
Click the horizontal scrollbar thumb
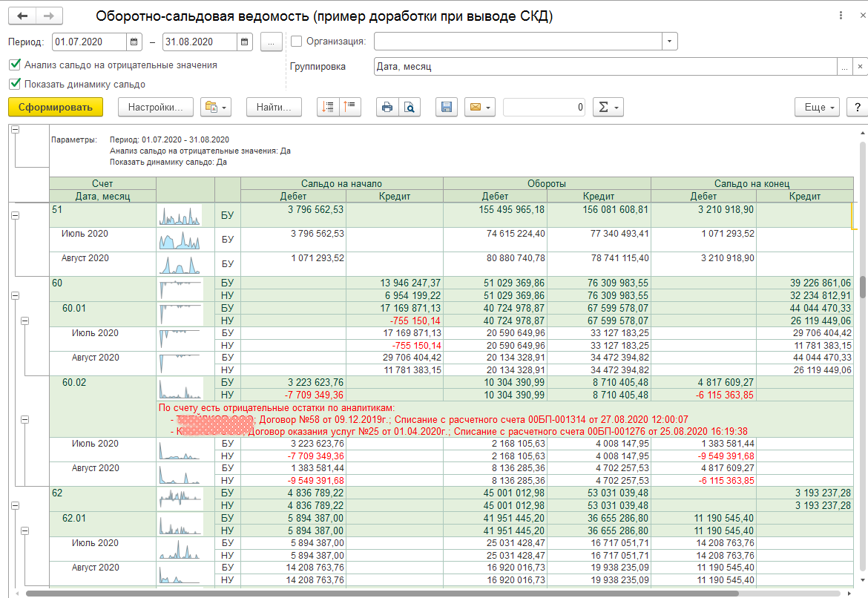pos(382,594)
